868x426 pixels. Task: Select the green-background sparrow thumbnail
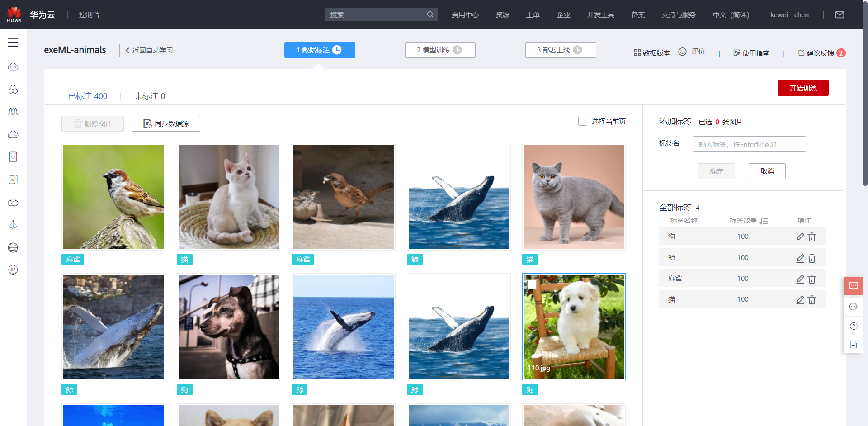click(113, 197)
